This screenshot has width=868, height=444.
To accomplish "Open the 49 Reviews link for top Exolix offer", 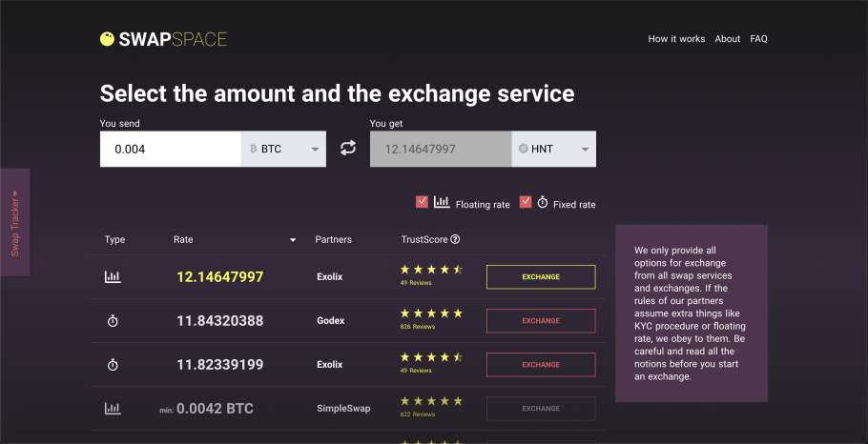I will (416, 283).
